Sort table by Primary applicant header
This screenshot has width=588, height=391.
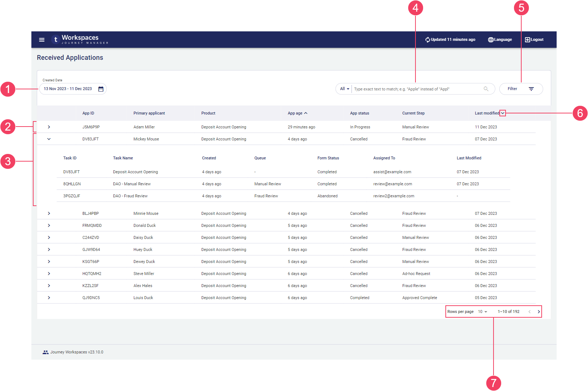tap(149, 113)
